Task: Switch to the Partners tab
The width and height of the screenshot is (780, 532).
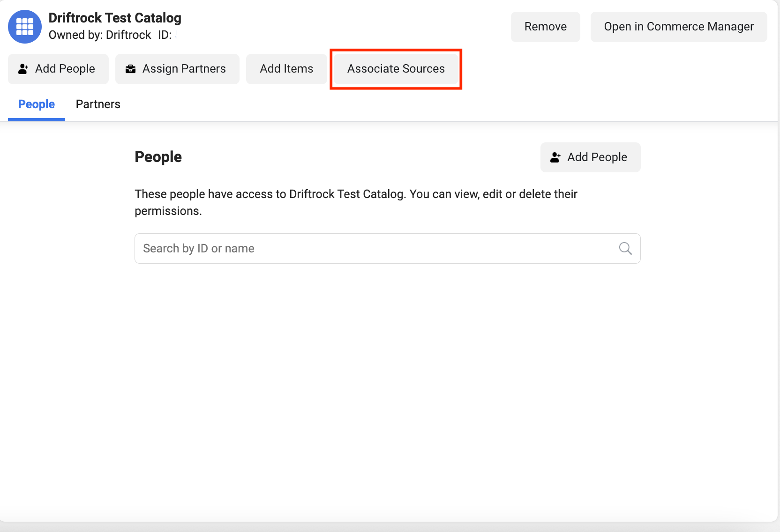Action: click(x=98, y=104)
